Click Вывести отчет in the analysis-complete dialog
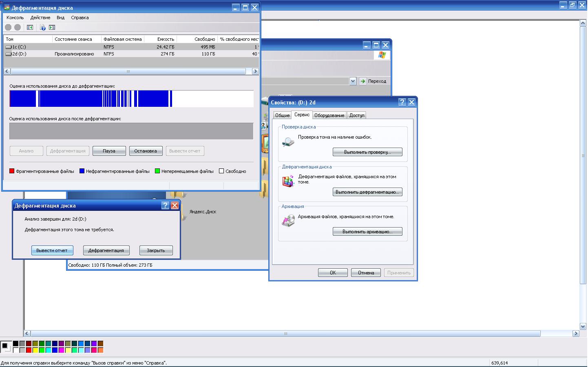This screenshot has height=367, width=588. 52,250
